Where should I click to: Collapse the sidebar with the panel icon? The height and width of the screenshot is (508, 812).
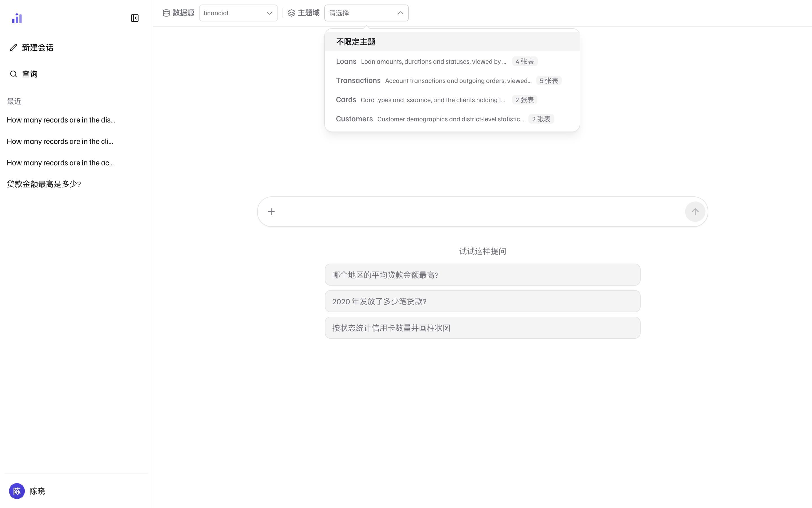pyautogui.click(x=134, y=18)
